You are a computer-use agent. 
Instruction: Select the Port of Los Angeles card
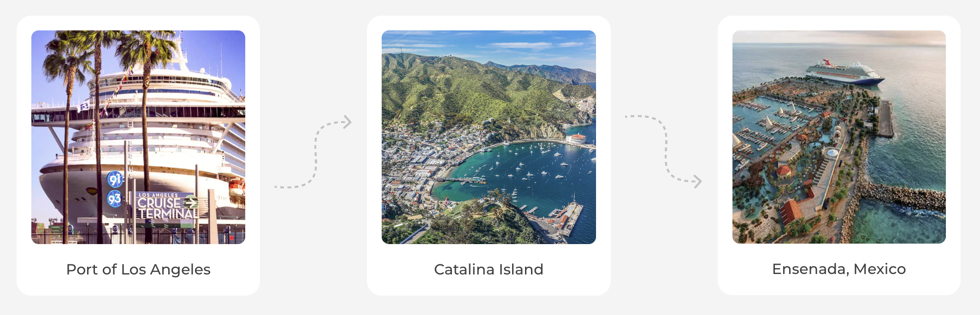(x=138, y=156)
